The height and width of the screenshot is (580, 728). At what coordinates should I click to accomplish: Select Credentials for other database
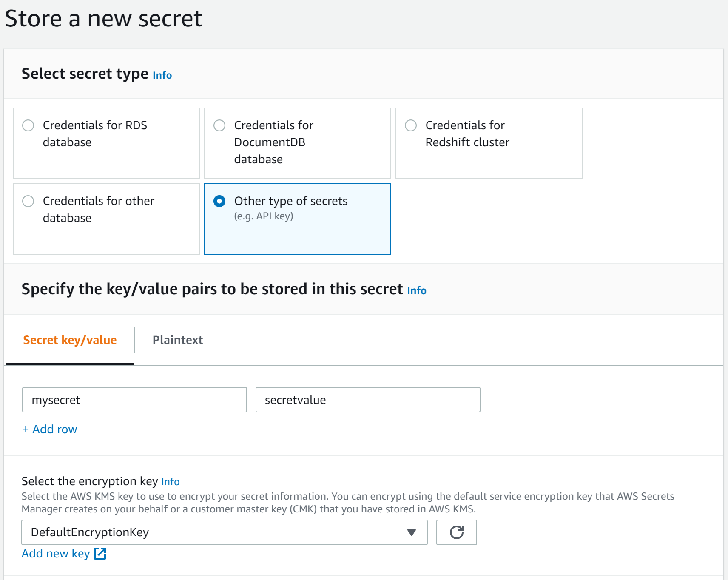28,201
